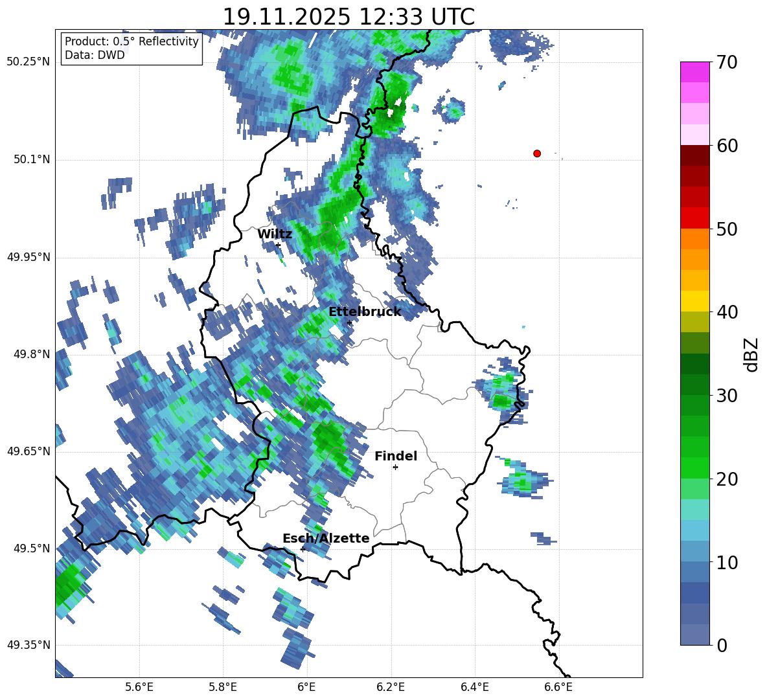Click the magenta swatch at top of colorbar

[694, 72]
